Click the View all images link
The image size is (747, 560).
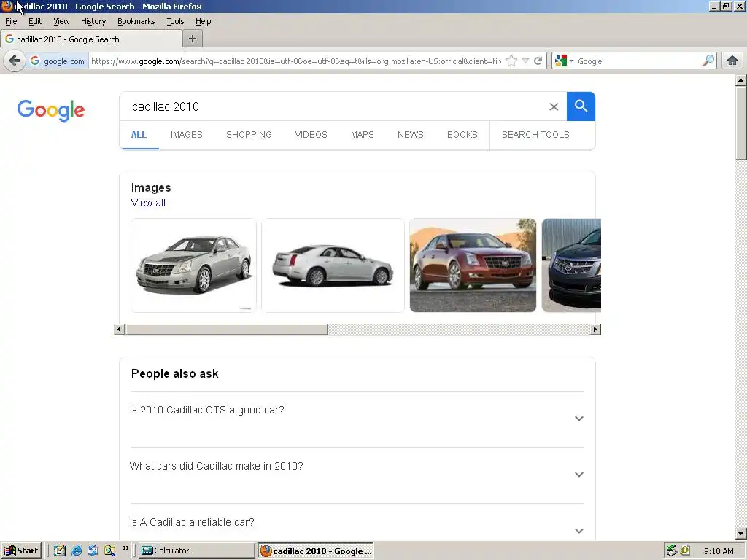click(x=148, y=203)
